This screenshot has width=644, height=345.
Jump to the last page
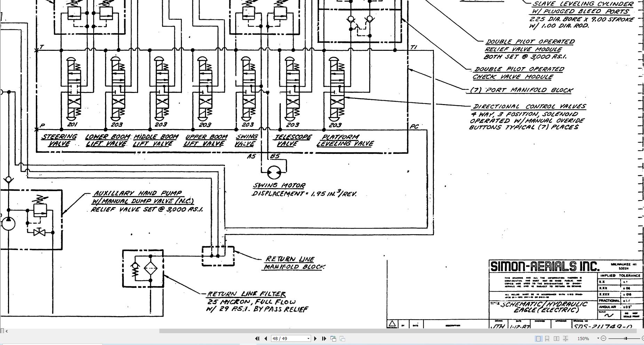coord(324,338)
